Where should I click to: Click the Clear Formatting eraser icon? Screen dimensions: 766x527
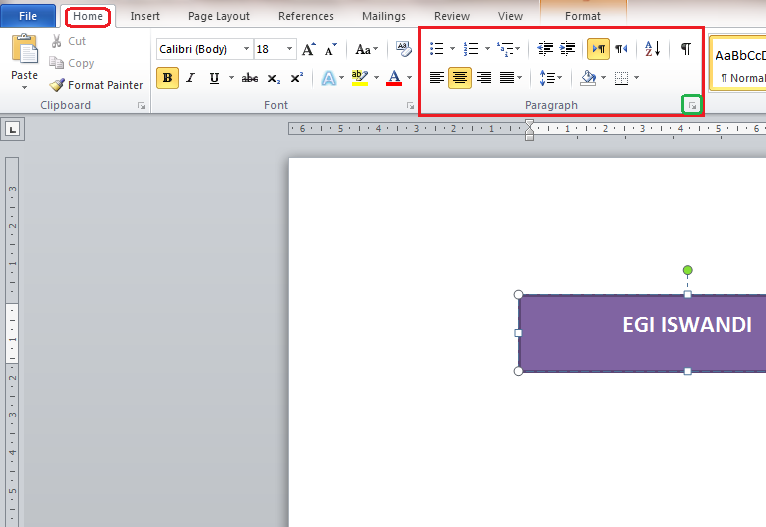(404, 49)
